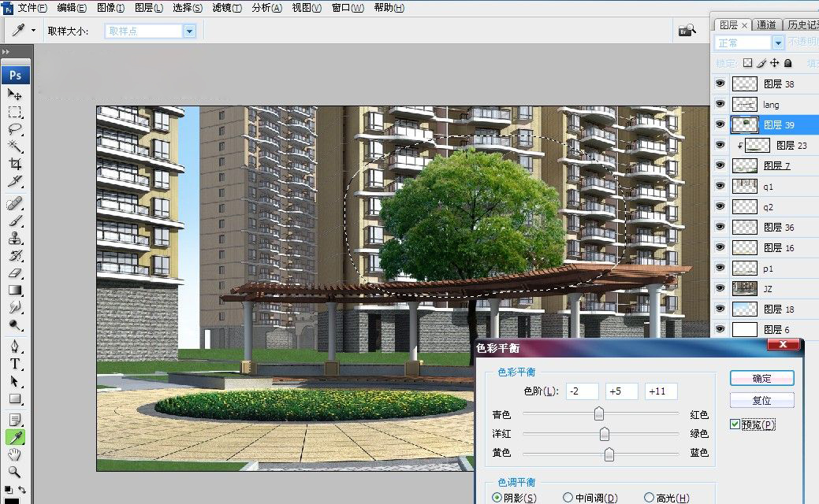Hide layer 图层 38 with eye icon
This screenshot has height=504, width=819.
720,83
